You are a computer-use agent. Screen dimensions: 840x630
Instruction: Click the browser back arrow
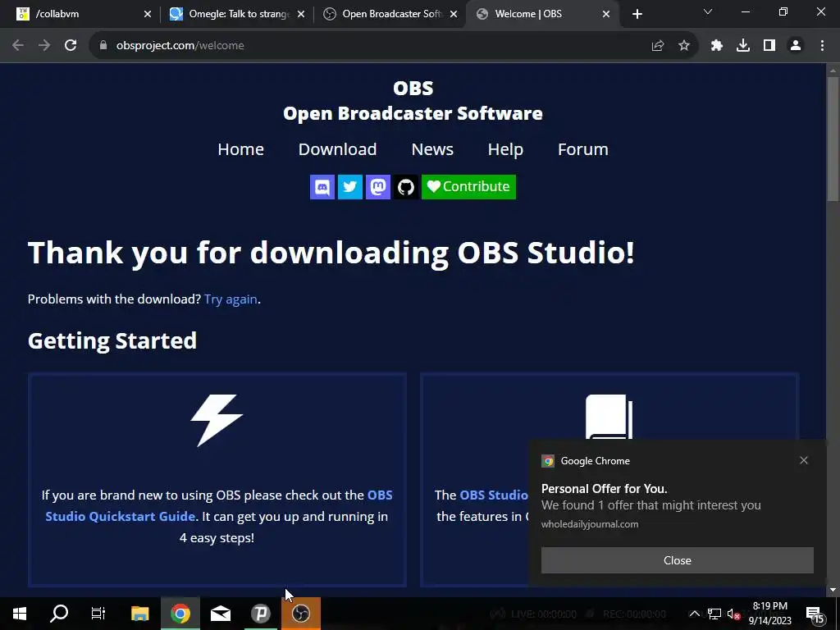[18, 46]
